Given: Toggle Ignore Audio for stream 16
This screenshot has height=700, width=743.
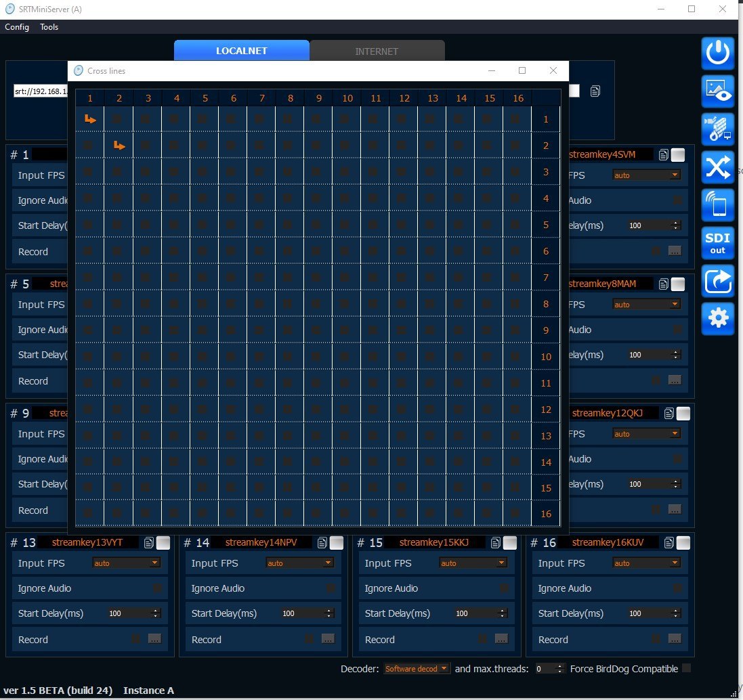Looking at the screenshot, I should click(x=677, y=588).
